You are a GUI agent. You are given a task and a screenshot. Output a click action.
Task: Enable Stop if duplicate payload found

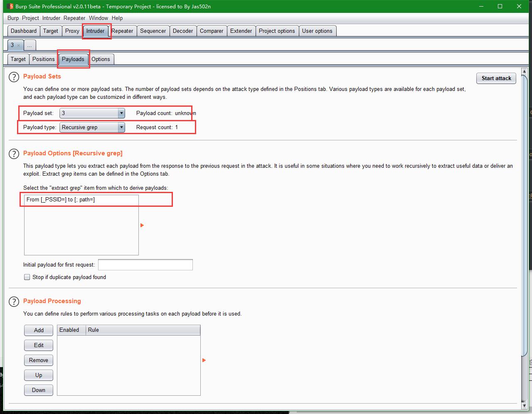(27, 277)
